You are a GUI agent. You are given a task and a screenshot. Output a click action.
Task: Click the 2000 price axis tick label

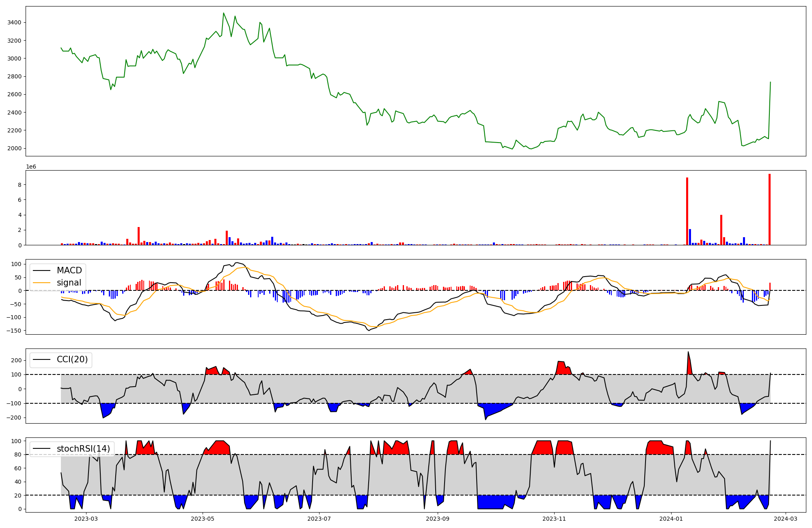point(15,148)
